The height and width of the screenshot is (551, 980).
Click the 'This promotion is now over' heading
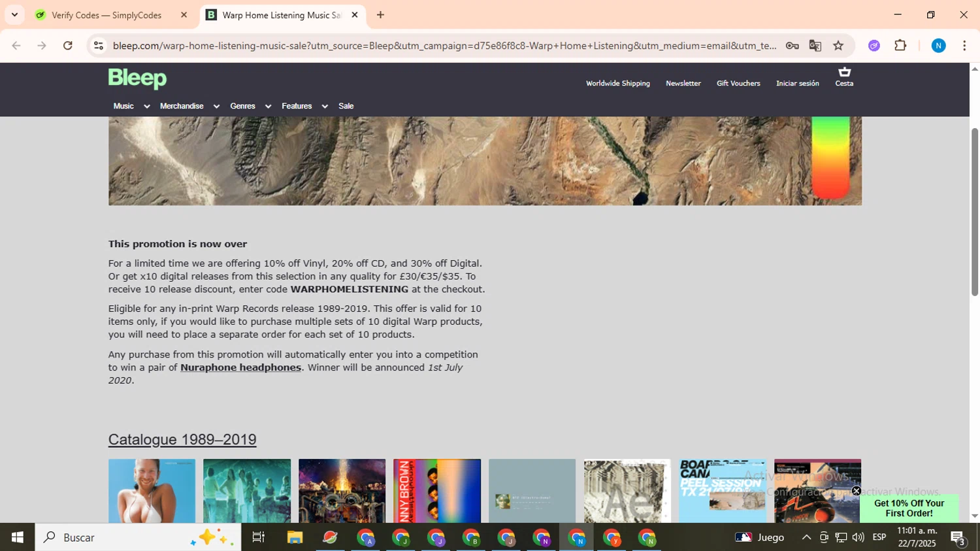[178, 244]
